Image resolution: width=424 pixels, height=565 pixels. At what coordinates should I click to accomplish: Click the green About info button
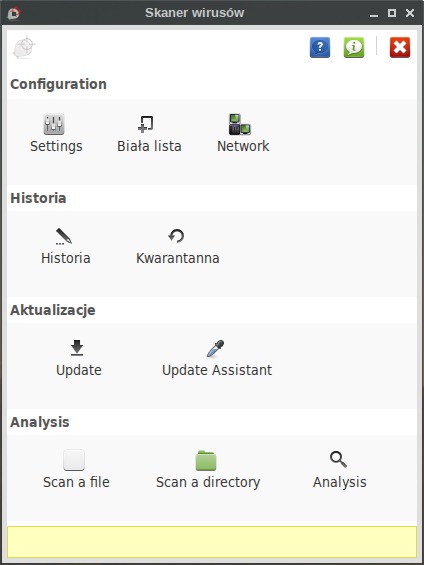pyautogui.click(x=354, y=47)
